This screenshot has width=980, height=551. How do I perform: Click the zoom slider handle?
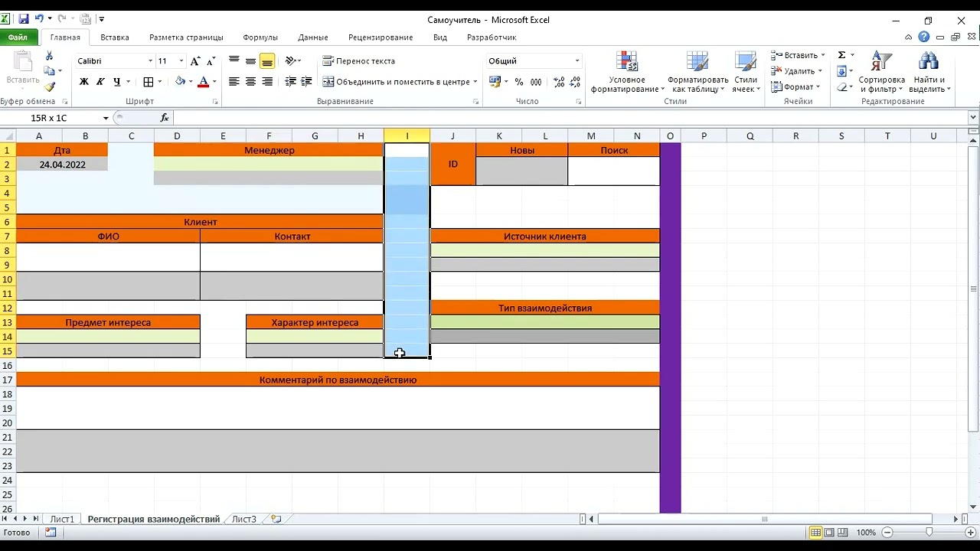929,533
